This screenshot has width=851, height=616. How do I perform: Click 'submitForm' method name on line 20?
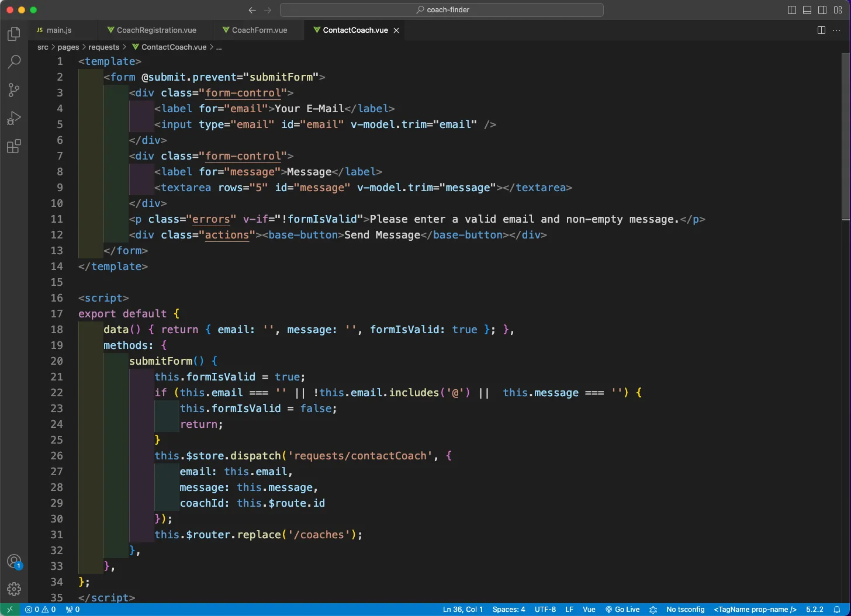161,361
